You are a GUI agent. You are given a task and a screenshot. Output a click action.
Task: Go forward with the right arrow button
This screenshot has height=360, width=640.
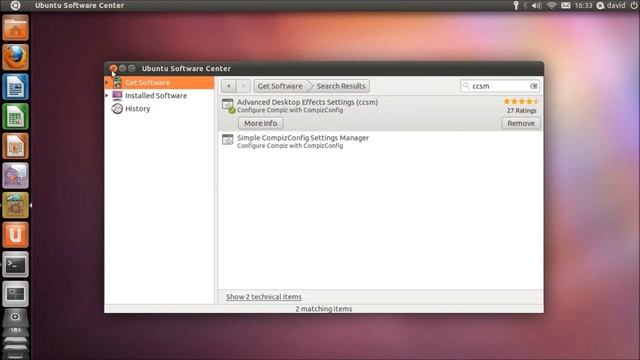[243, 86]
